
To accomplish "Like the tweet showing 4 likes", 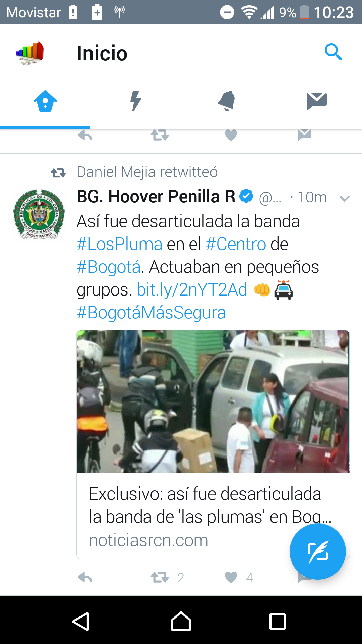I will [x=231, y=577].
